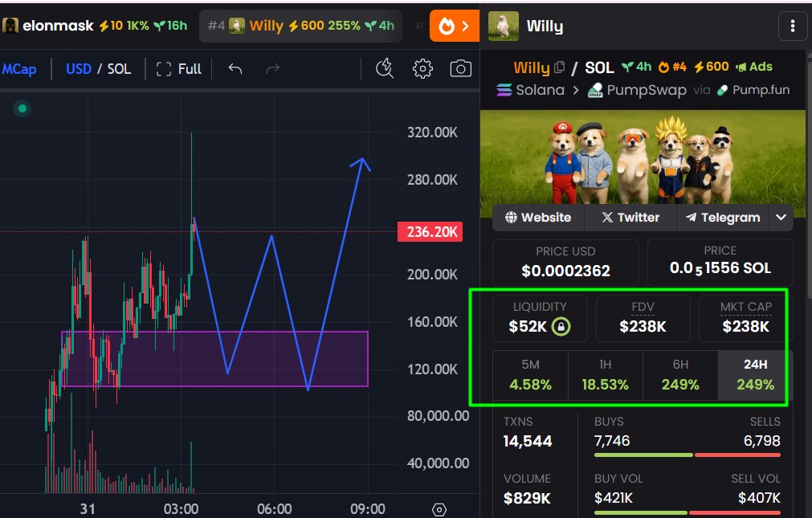The image size is (812, 518).
Task: Click the buys versus sells ratio bar
Action: (x=688, y=455)
